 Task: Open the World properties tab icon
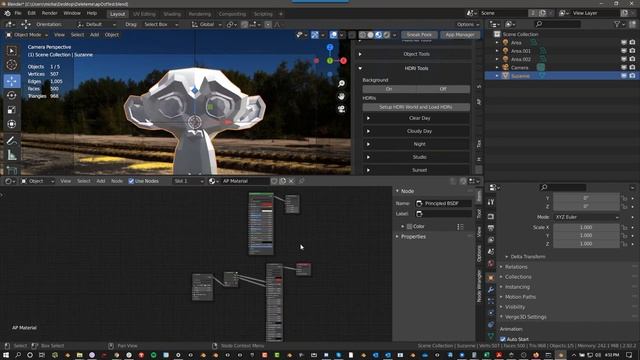coord(491,263)
